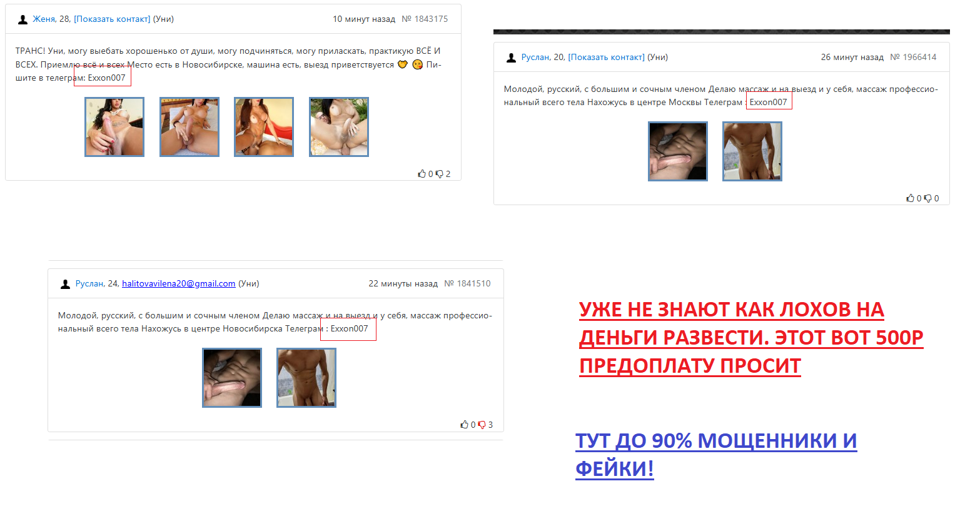Reveal contact in ad № 1966414
Image resolution: width=980 pixels, height=526 pixels.
click(x=606, y=58)
